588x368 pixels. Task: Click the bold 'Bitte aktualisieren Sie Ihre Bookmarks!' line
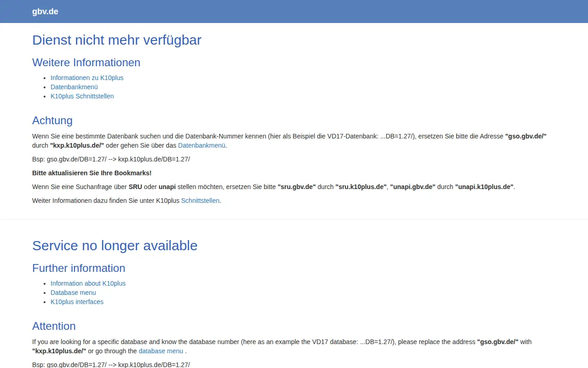click(x=92, y=173)
